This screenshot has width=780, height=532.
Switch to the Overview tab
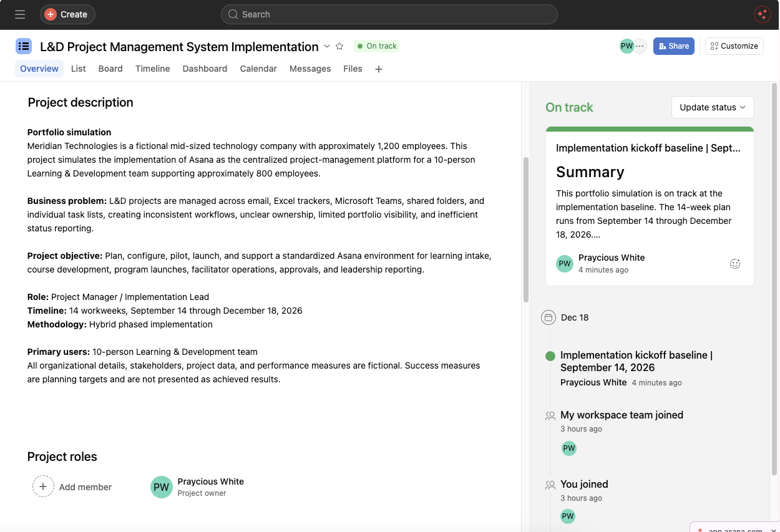pos(39,69)
